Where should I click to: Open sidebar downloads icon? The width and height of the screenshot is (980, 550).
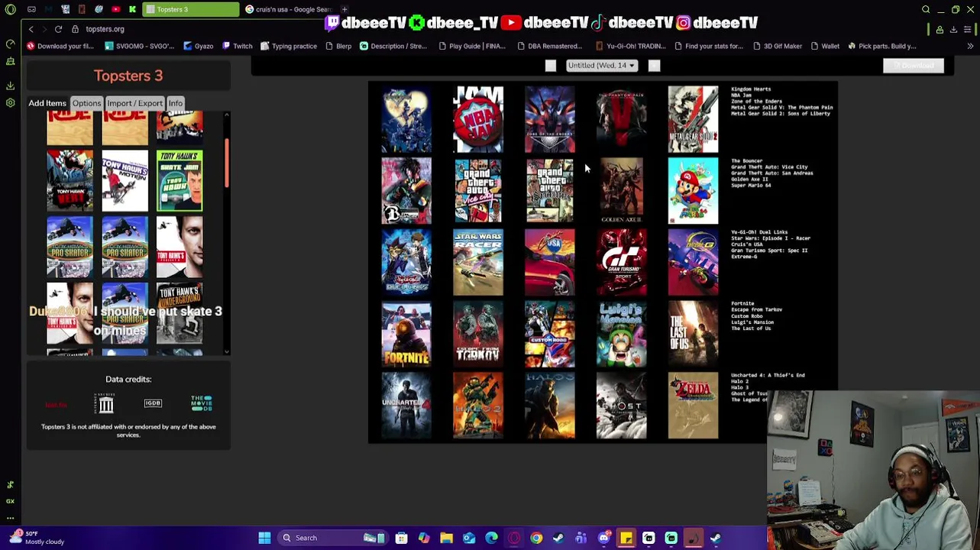(11, 86)
